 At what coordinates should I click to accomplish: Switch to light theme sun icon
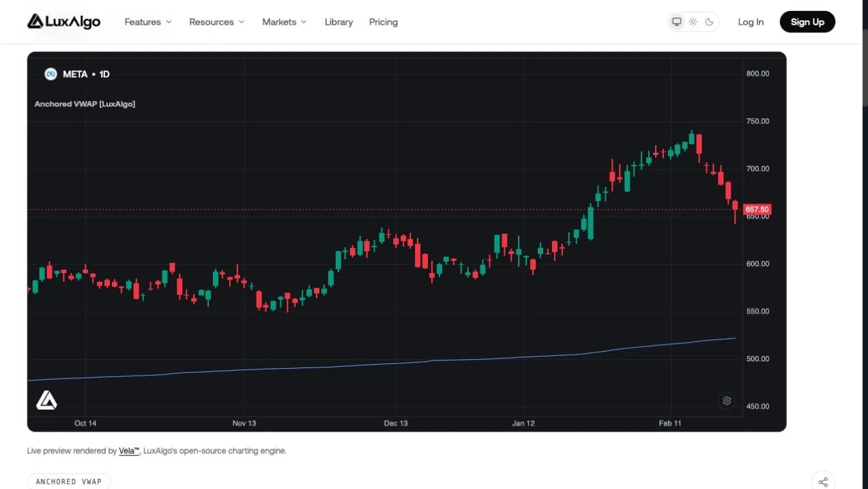click(x=693, y=22)
